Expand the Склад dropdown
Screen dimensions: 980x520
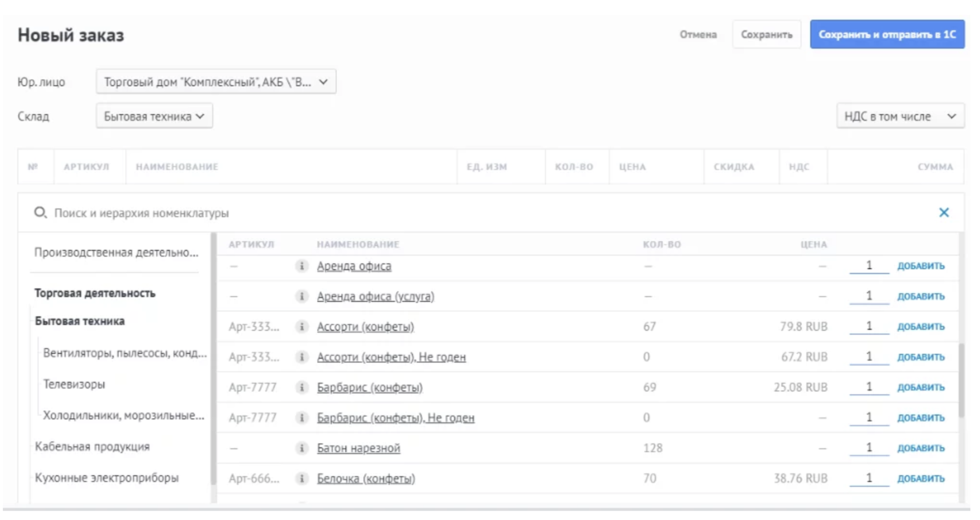coord(154,117)
